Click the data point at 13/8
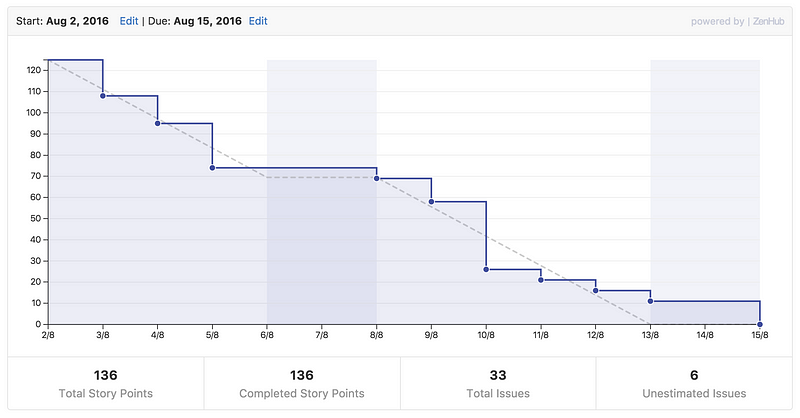 point(651,301)
